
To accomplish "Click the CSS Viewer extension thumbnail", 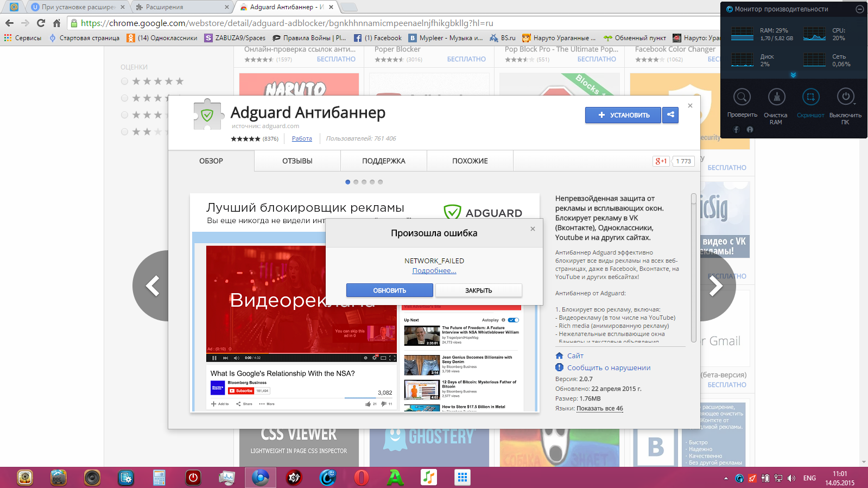I will [x=299, y=448].
